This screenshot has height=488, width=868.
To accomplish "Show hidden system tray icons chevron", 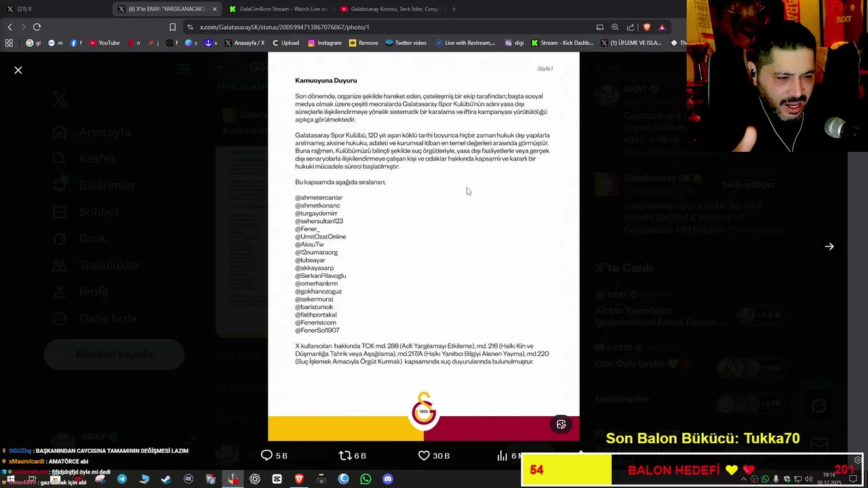I will pos(744,479).
